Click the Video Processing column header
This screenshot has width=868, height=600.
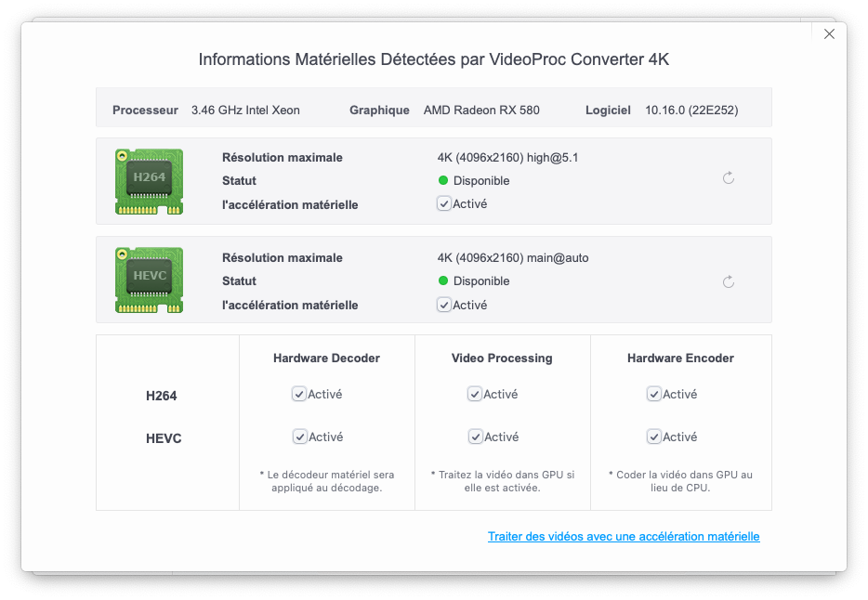click(502, 359)
